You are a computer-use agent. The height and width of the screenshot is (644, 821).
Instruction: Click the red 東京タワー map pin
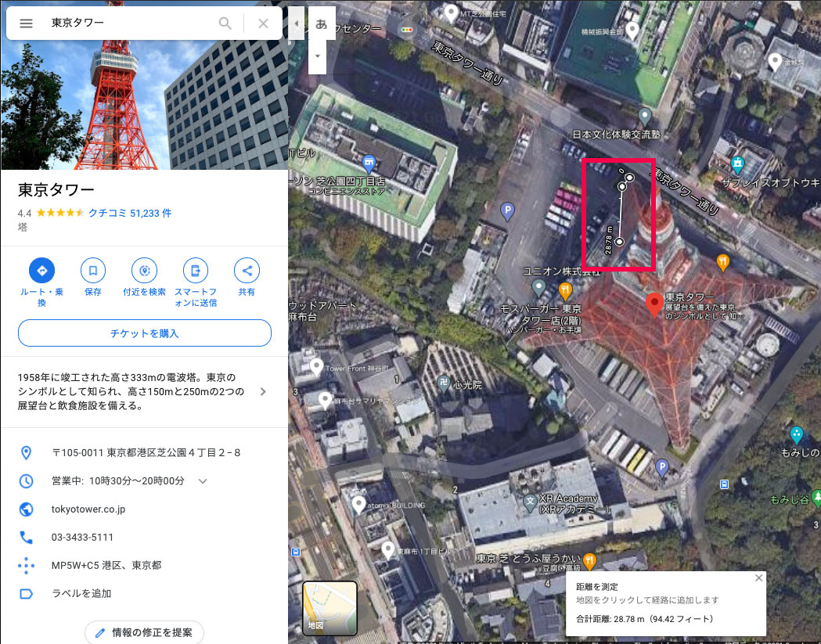tap(654, 304)
